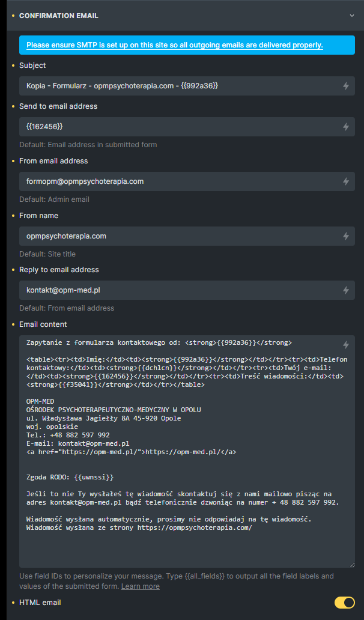Disable the HTML email toggle

click(x=345, y=603)
